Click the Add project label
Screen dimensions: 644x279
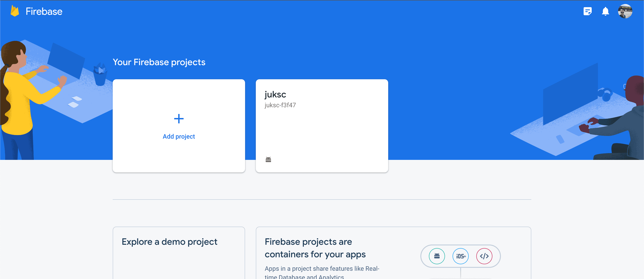click(179, 137)
